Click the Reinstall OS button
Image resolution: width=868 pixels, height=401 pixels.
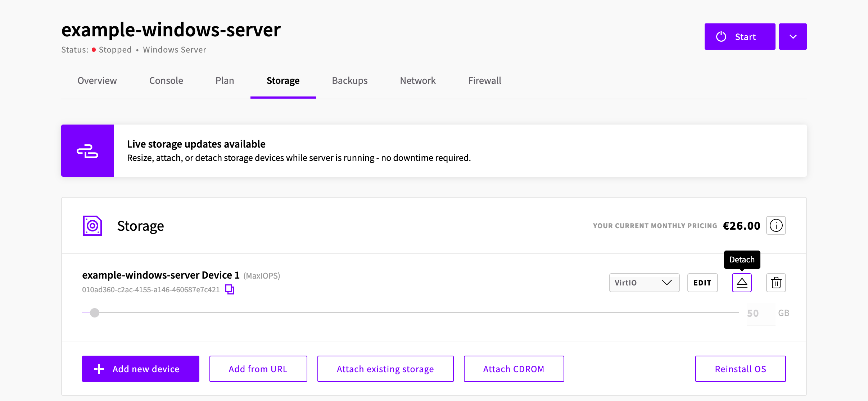point(741,369)
